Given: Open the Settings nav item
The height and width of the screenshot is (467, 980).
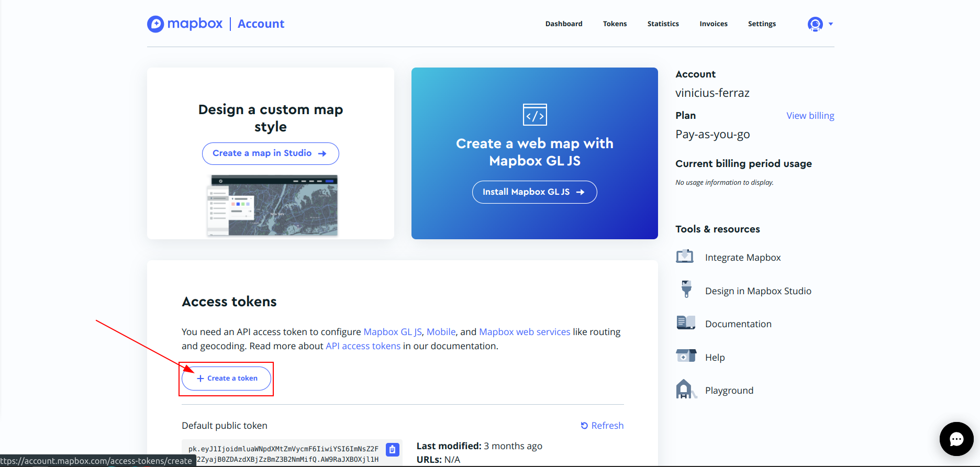Looking at the screenshot, I should 762,24.
